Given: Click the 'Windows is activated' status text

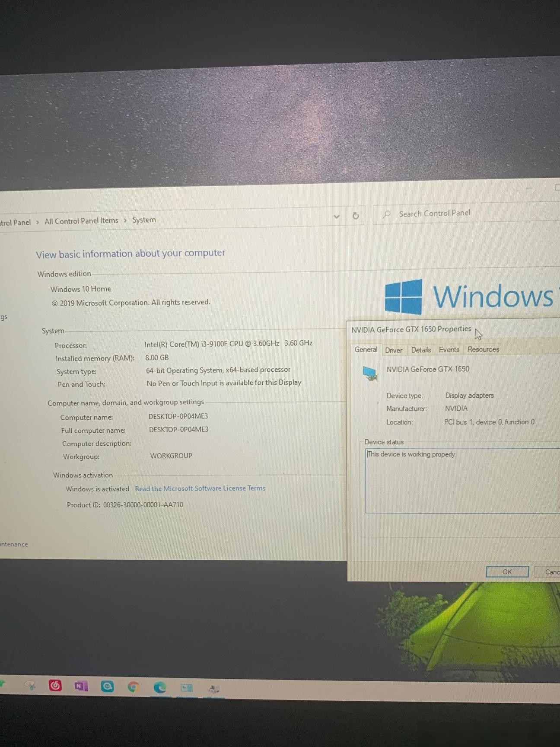Looking at the screenshot, I should (97, 489).
